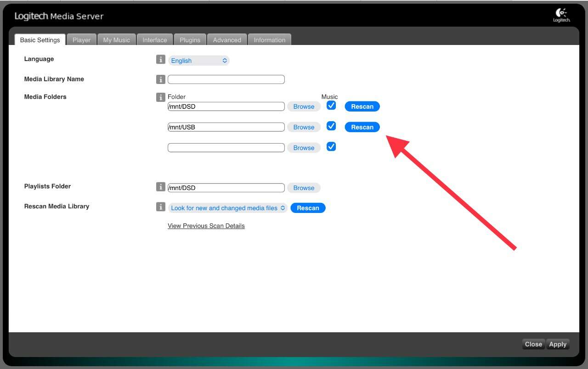Rescan the /mnt/USB folder

tap(362, 127)
